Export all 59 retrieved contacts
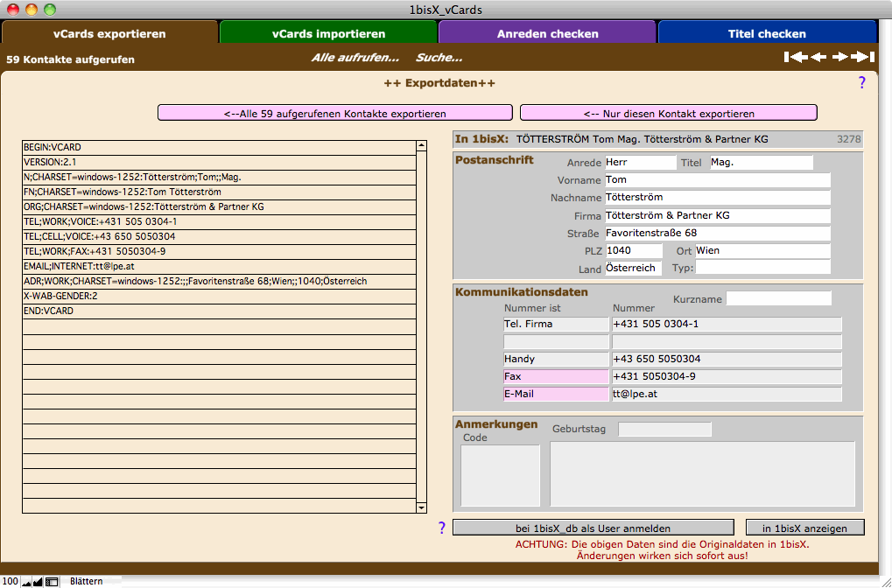This screenshot has width=892, height=588. pos(334,113)
